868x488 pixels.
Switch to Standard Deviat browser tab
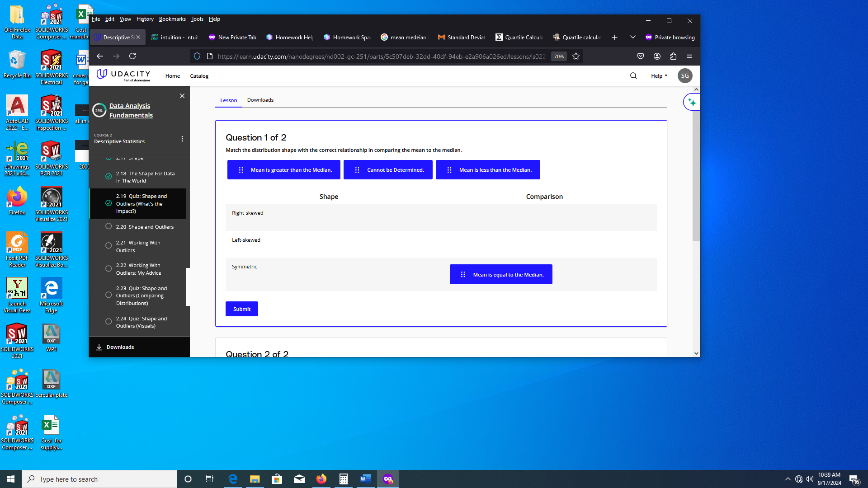coord(461,38)
